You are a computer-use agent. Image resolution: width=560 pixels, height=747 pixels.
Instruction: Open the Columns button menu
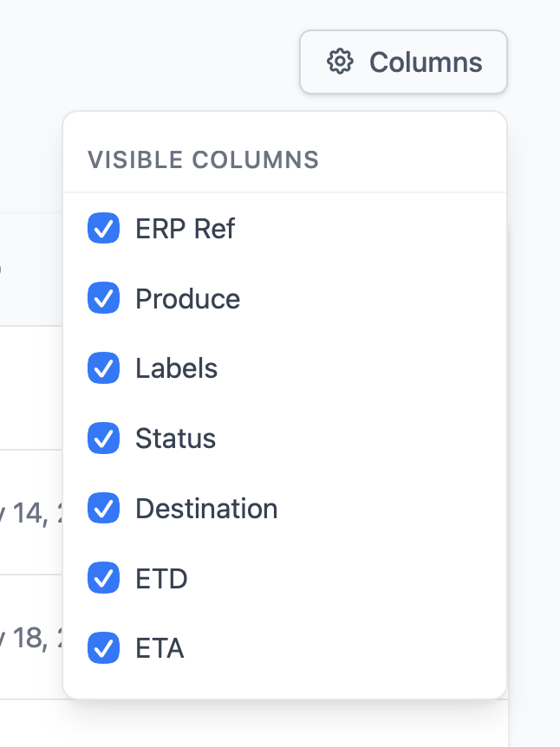pos(403,62)
